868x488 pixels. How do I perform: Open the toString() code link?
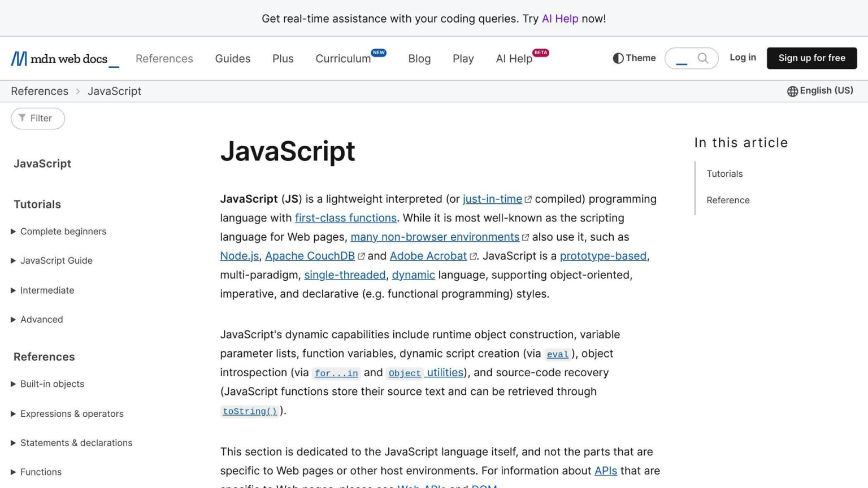click(x=250, y=411)
